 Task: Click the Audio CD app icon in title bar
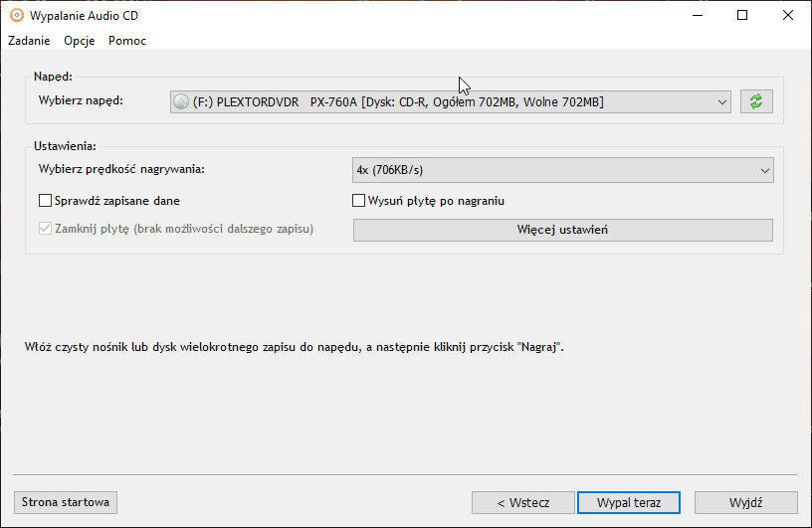coord(17,16)
